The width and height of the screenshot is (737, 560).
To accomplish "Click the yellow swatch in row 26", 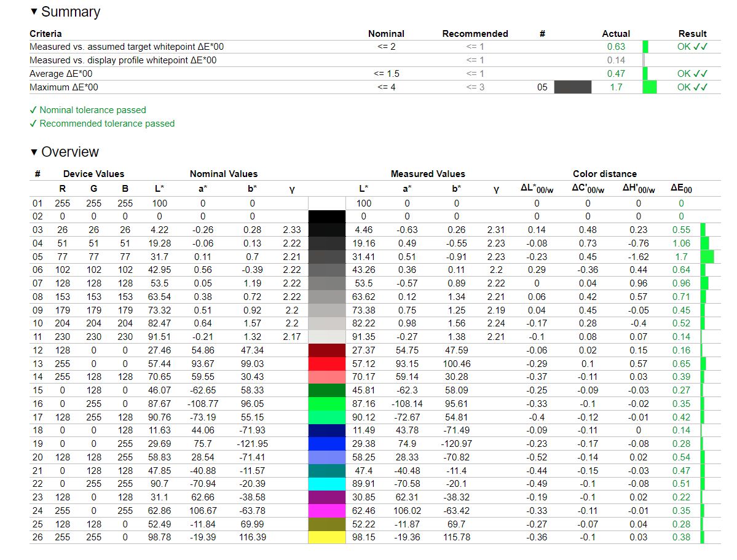I will click(x=326, y=537).
